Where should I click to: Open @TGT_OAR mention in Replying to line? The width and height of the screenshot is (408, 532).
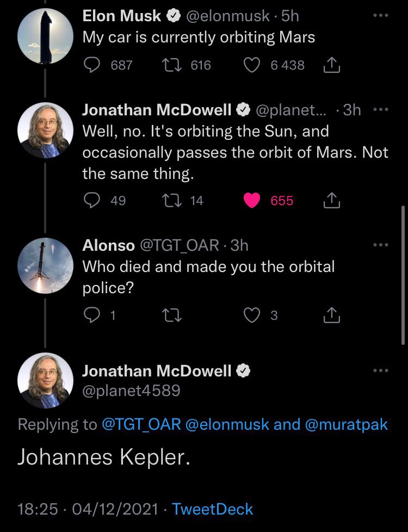(x=141, y=424)
